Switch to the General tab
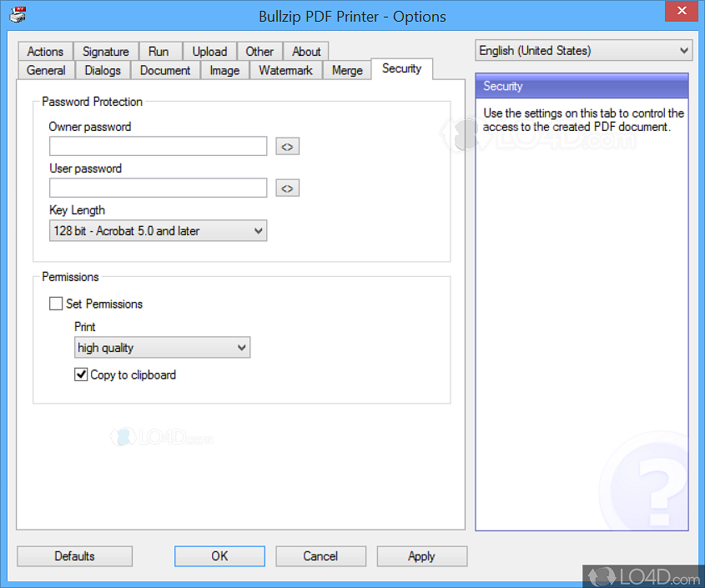 point(46,71)
